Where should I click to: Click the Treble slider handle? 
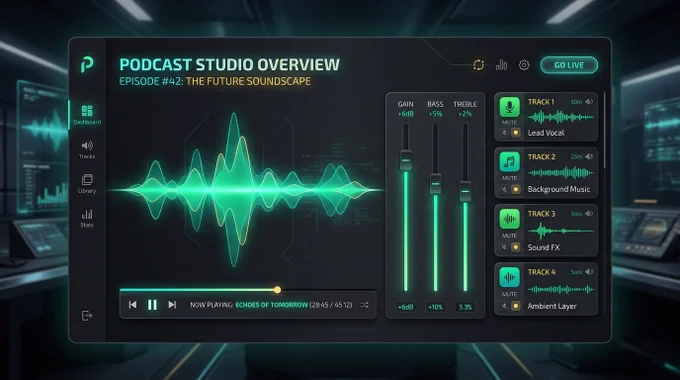pyautogui.click(x=465, y=191)
